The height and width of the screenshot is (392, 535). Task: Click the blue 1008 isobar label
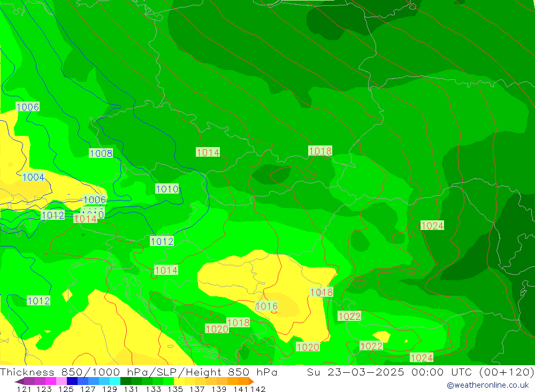[x=101, y=153]
